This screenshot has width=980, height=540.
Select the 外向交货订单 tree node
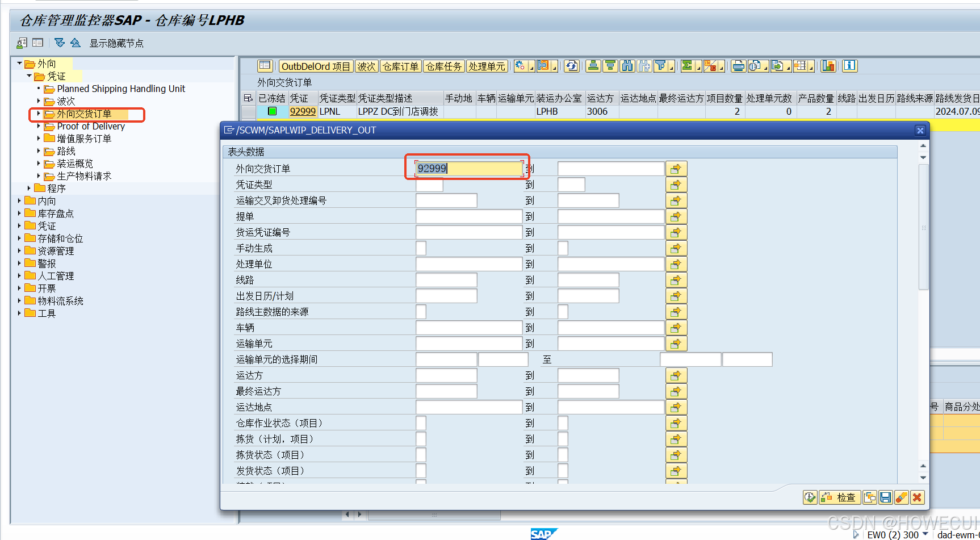84,114
